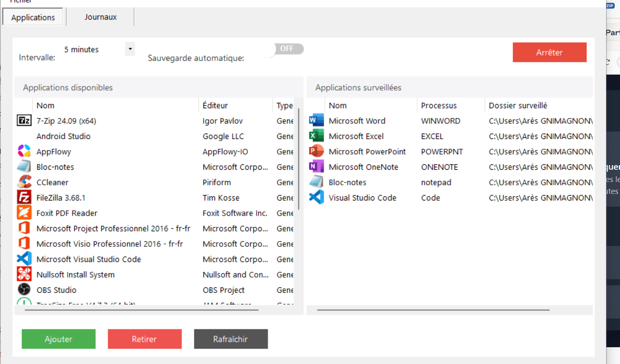Click the OBS Studio icon

click(x=24, y=289)
